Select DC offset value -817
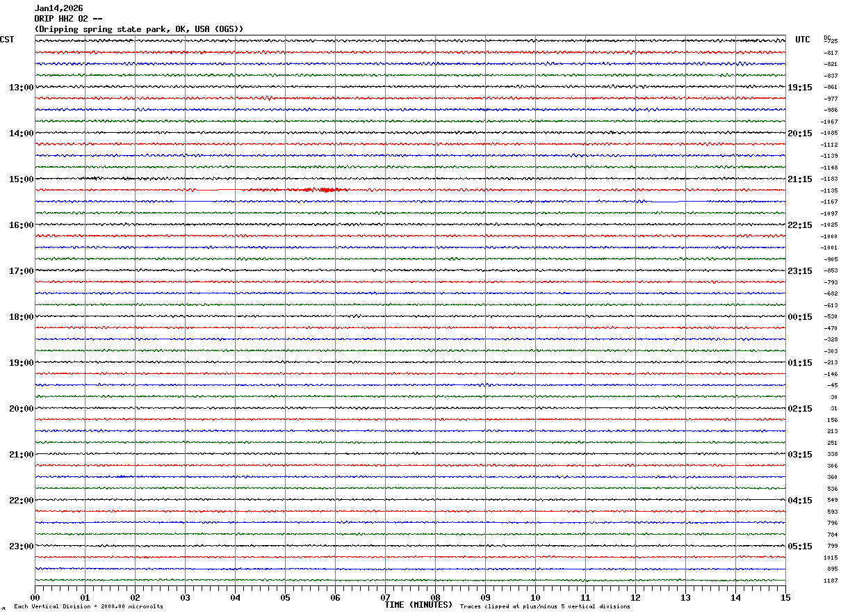Image resolution: width=841 pixels, height=616 pixels. pyautogui.click(x=831, y=53)
